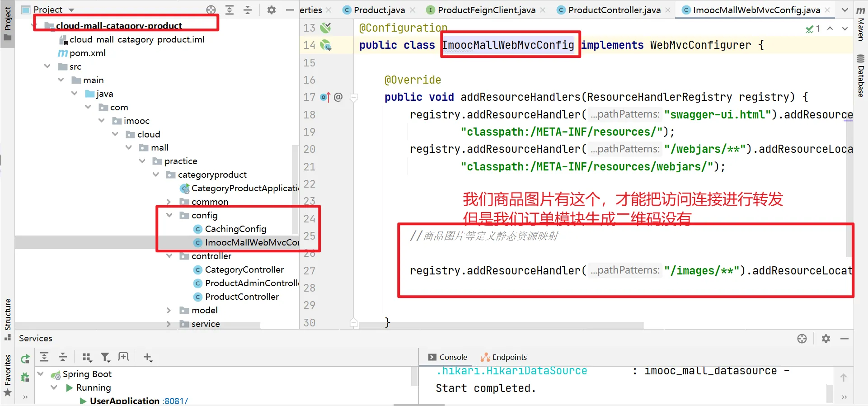Click the locate-file crosshair icon in Project panel
The width and height of the screenshot is (868, 406).
pyautogui.click(x=211, y=10)
